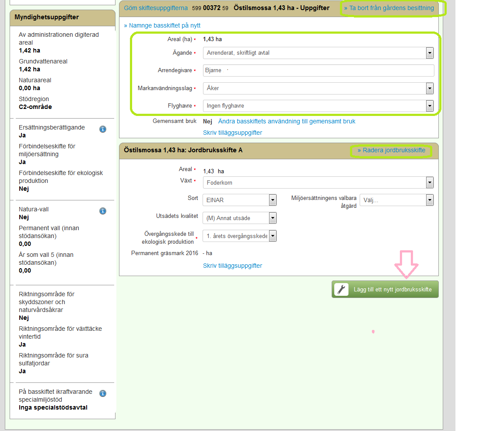Click the Naturaareal value 0,00 ha
The width and height of the screenshot is (504, 431).
click(30, 88)
